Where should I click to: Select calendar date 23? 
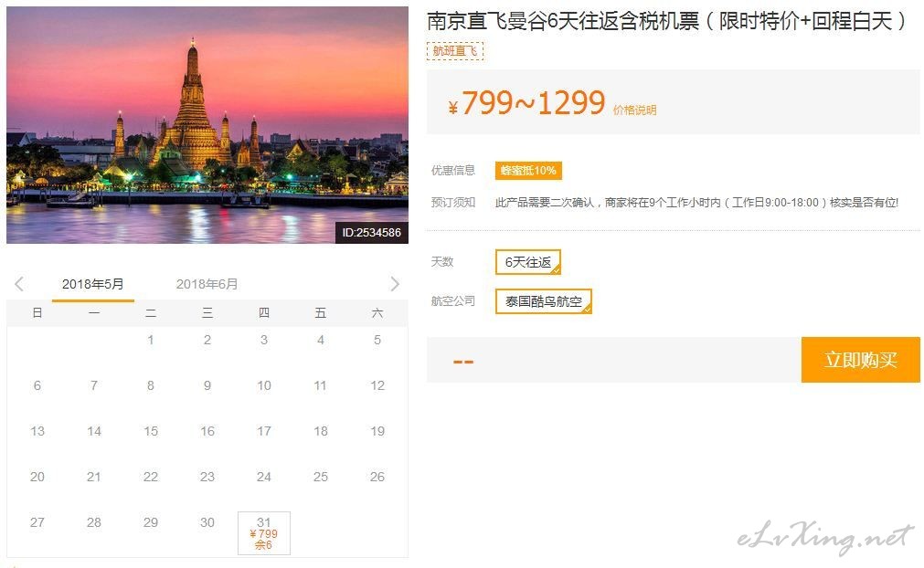207,477
